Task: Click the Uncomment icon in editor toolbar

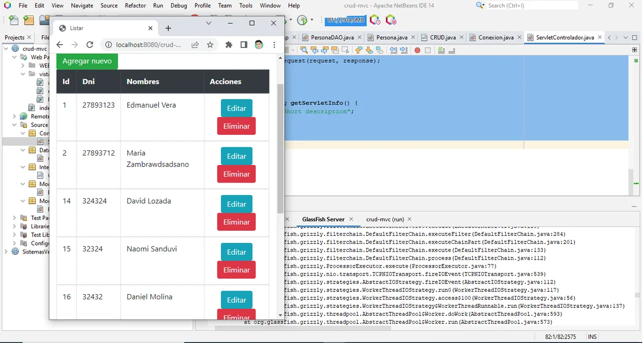Action: (452, 50)
